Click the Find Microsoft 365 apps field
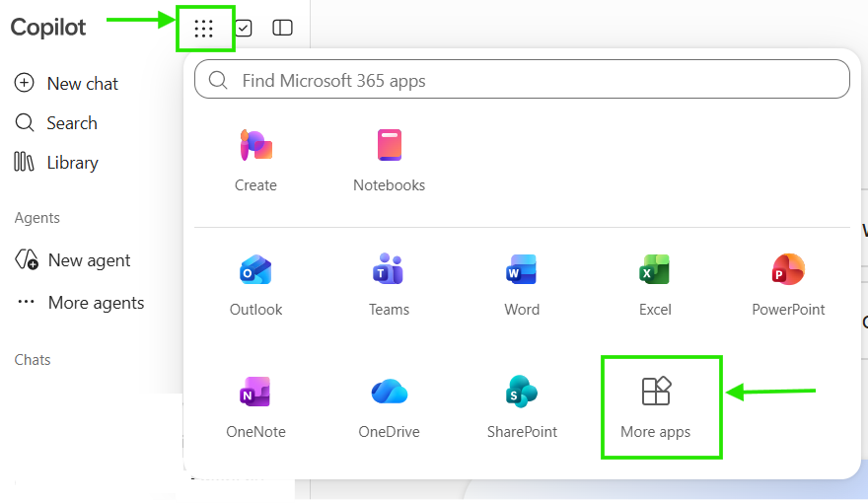 point(522,80)
